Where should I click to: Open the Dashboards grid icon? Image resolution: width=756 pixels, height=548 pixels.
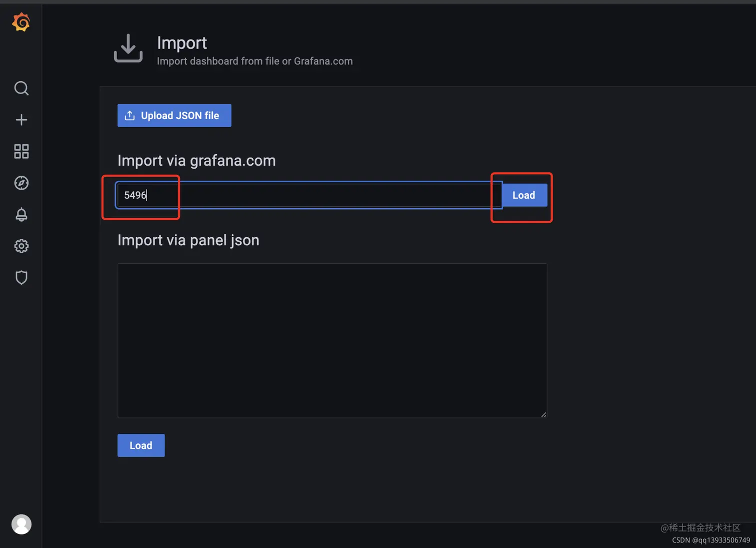coord(21,151)
